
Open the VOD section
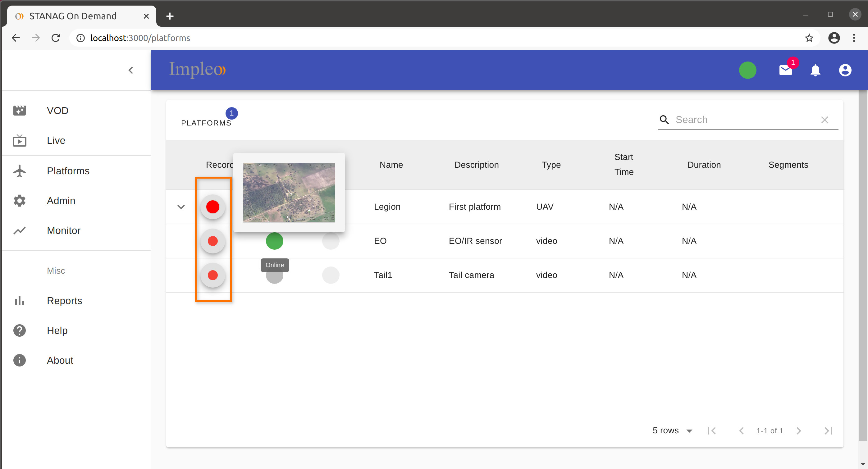[x=57, y=110]
